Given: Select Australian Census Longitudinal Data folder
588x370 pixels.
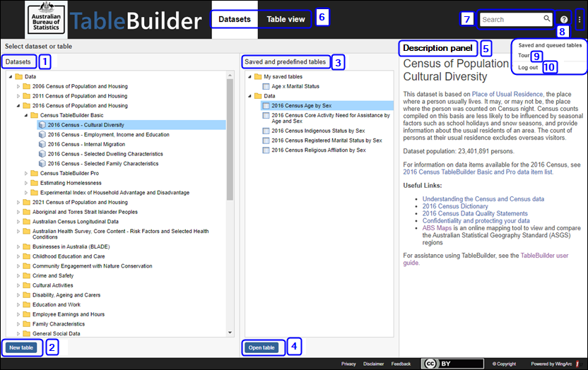Looking at the screenshot, I should point(76,222).
